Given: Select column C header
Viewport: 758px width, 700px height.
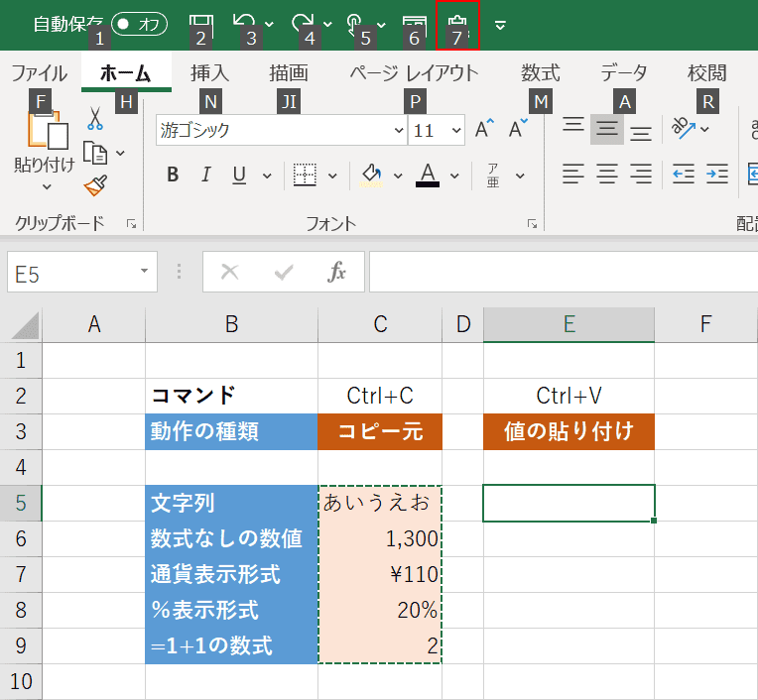Looking at the screenshot, I should click(x=380, y=324).
